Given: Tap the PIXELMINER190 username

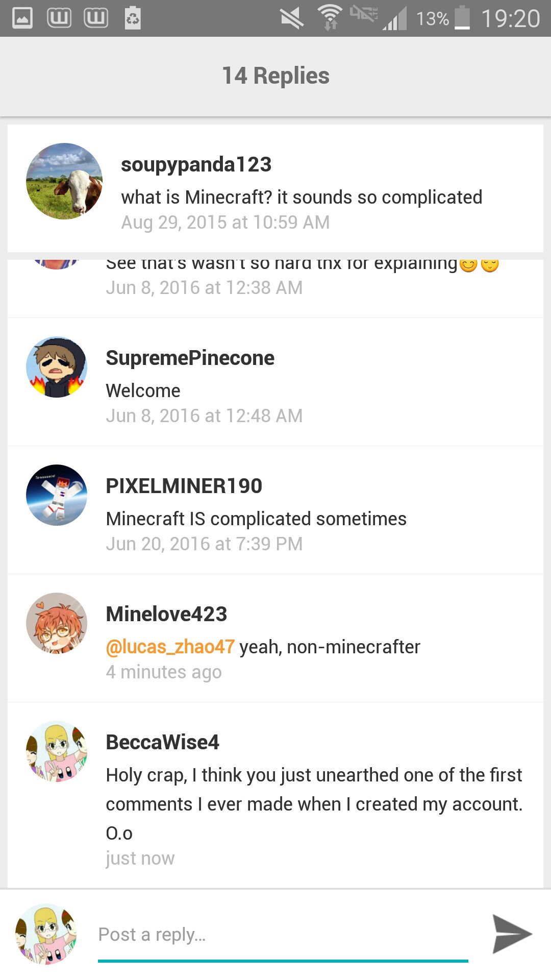Looking at the screenshot, I should tap(184, 486).
